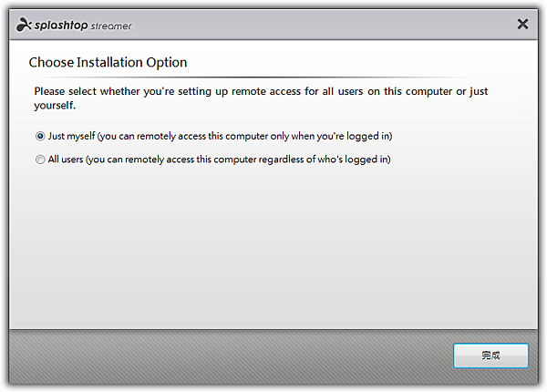Select the "All users" radio button

pyautogui.click(x=40, y=160)
